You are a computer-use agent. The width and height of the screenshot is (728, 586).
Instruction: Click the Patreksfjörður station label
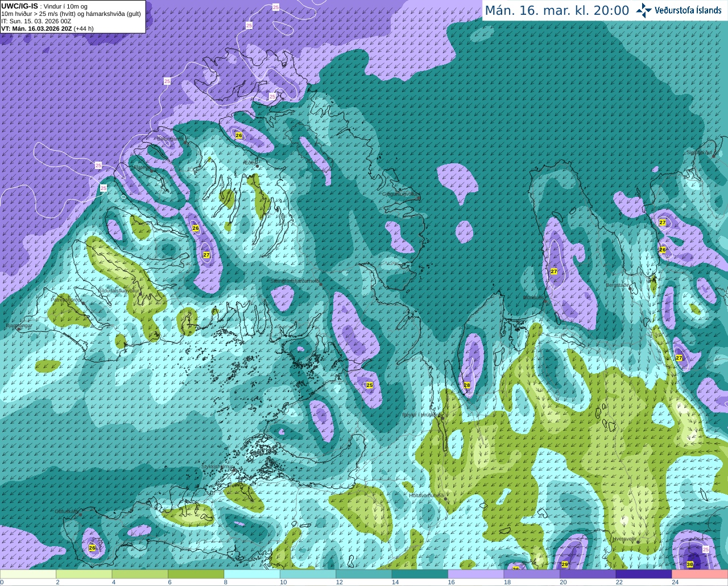(67, 299)
